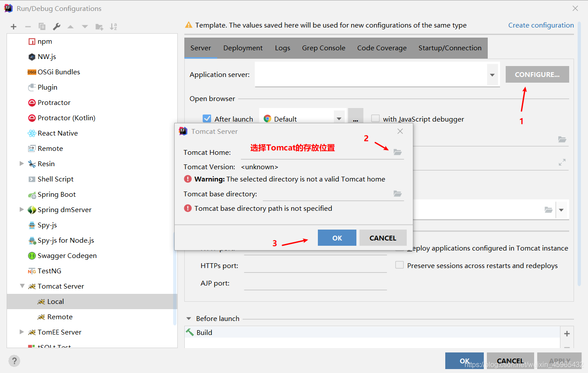Expand the Resin tree node

coord(21,164)
